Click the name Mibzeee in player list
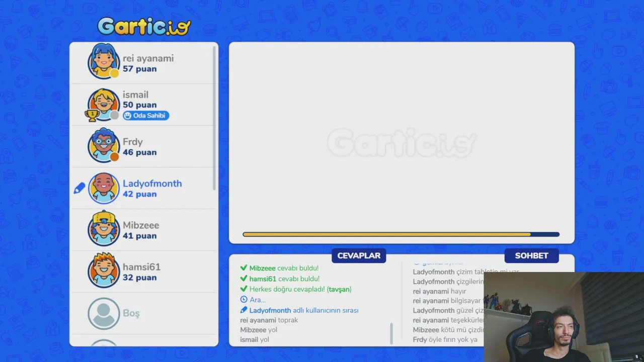This screenshot has width=644, height=362. click(141, 225)
